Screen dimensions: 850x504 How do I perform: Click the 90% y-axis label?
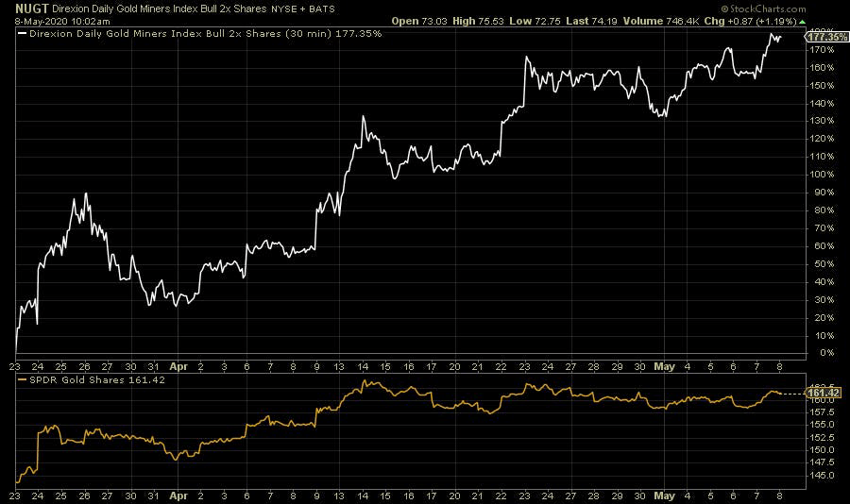(x=824, y=193)
